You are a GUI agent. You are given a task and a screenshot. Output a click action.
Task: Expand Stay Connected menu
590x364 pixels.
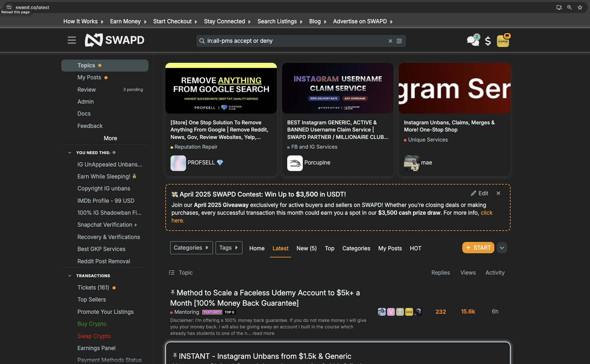(x=227, y=21)
